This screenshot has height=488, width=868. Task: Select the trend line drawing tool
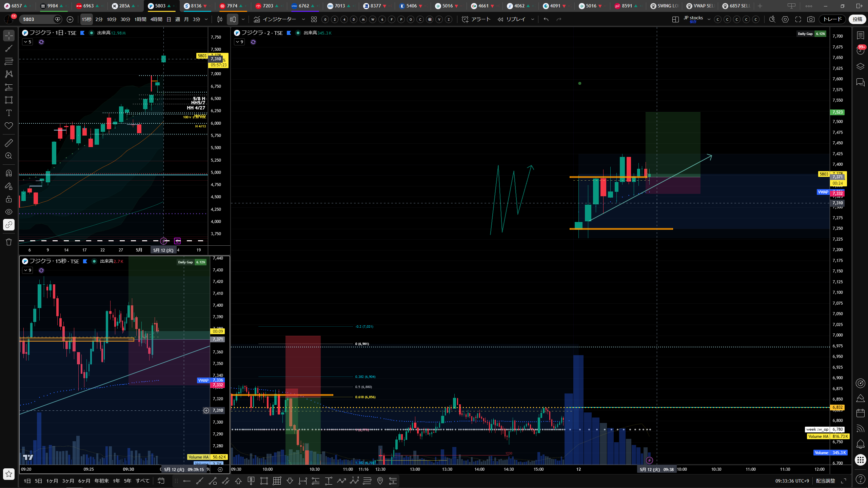tap(9, 48)
